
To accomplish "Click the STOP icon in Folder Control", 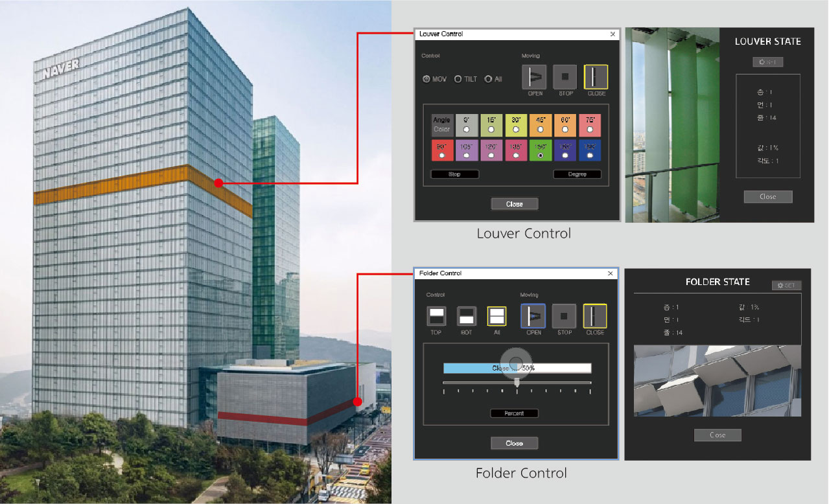I will pos(565,316).
